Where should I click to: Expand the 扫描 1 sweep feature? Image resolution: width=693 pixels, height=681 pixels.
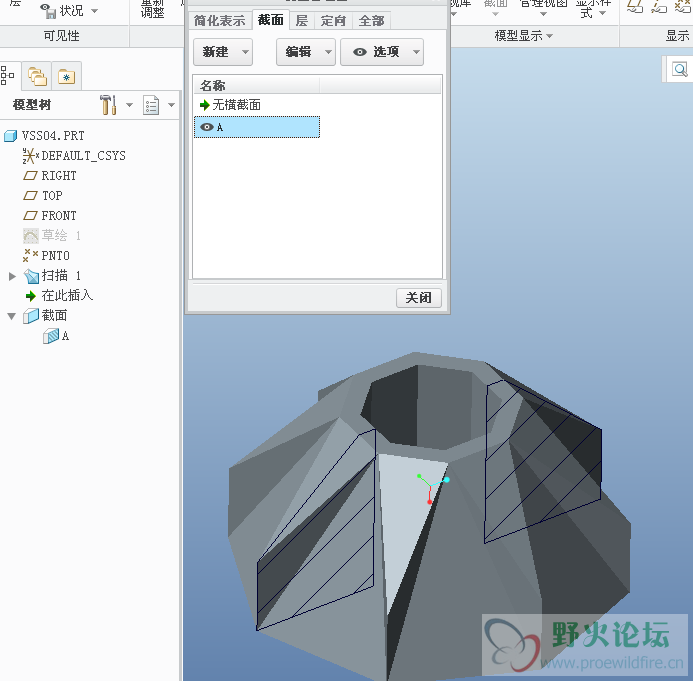click(x=12, y=276)
